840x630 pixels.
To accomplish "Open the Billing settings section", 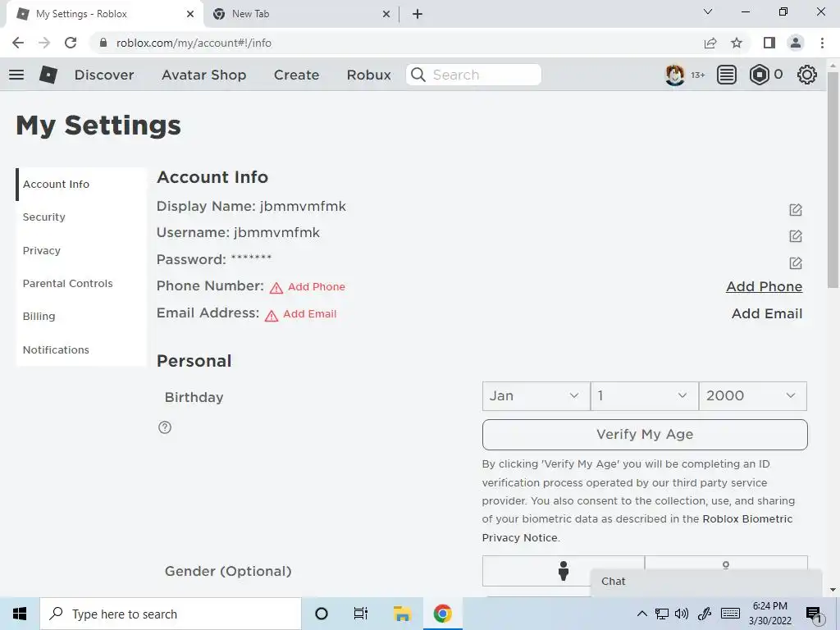I will coord(81,316).
